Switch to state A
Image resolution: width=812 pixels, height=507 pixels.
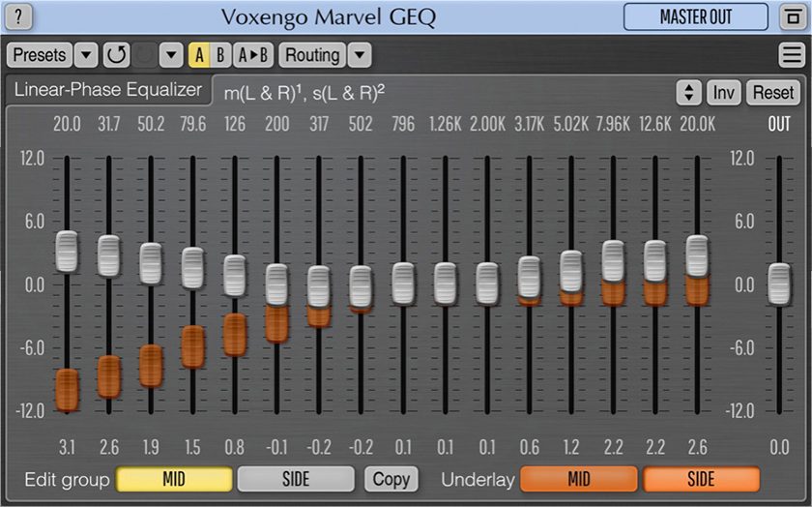tap(199, 55)
